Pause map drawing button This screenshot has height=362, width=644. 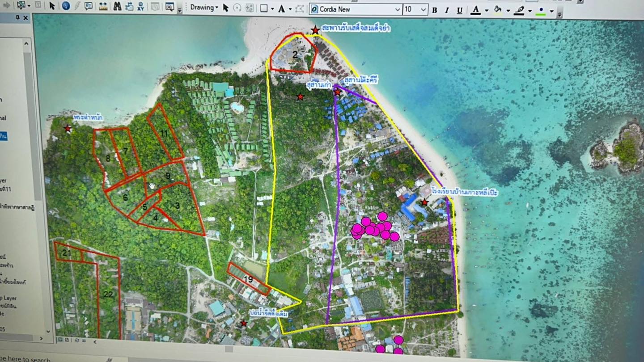(85, 341)
